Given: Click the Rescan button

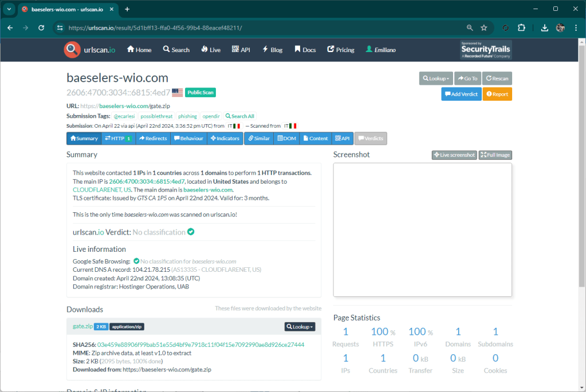Looking at the screenshot, I should click(497, 78).
